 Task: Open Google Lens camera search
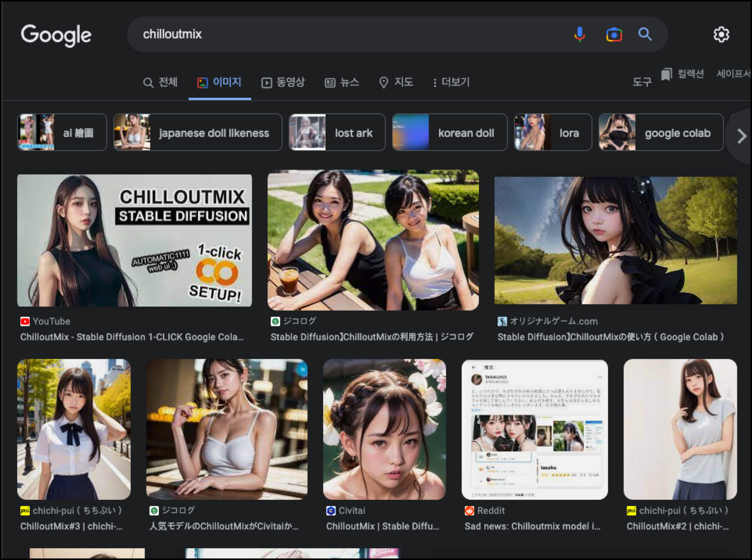point(614,34)
